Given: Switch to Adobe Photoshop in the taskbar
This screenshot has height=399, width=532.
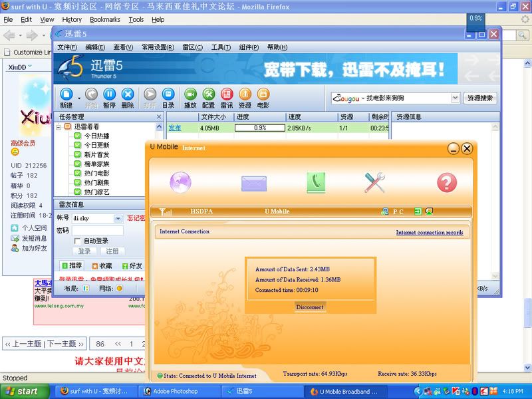Looking at the screenshot, I should (179, 391).
